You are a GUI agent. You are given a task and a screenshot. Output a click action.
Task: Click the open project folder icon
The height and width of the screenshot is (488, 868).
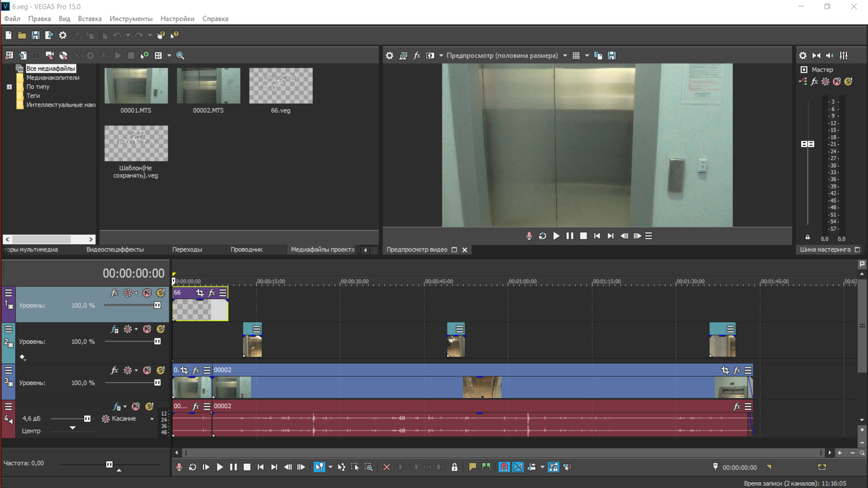(22, 35)
